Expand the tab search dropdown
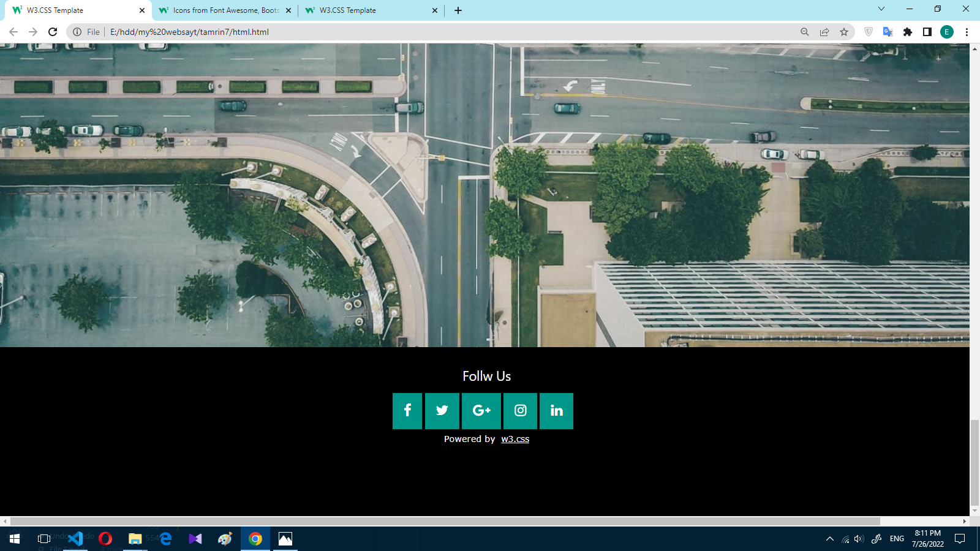 click(x=881, y=9)
